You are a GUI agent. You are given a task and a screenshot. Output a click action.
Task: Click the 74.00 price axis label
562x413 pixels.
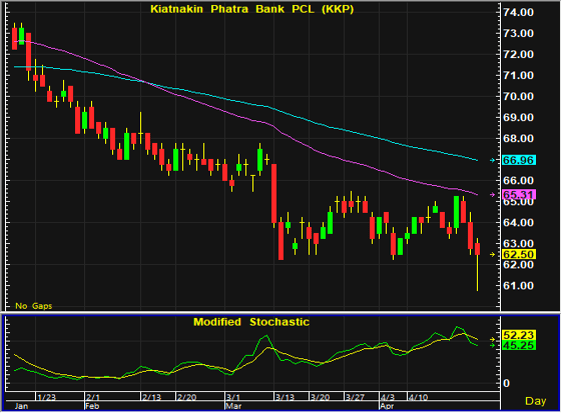518,12
